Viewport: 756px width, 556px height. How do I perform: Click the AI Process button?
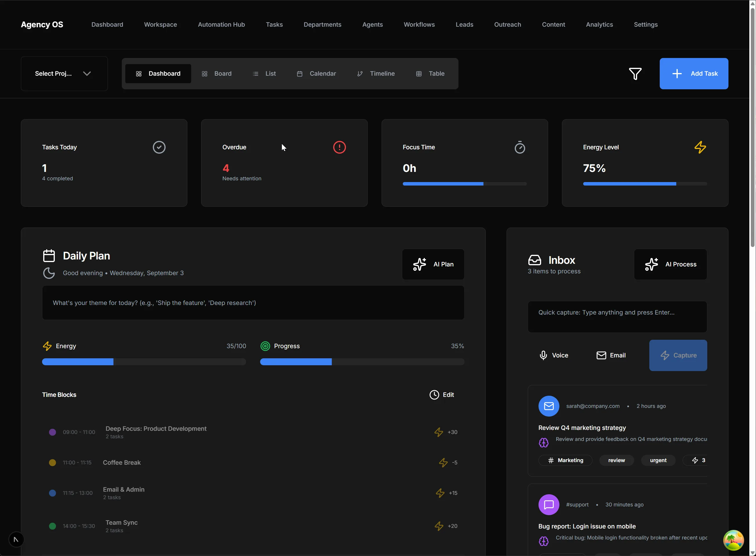click(x=670, y=265)
